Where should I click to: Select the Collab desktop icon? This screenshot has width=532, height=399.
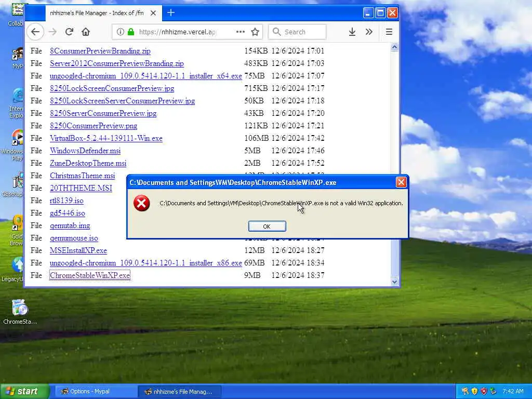click(x=16, y=15)
